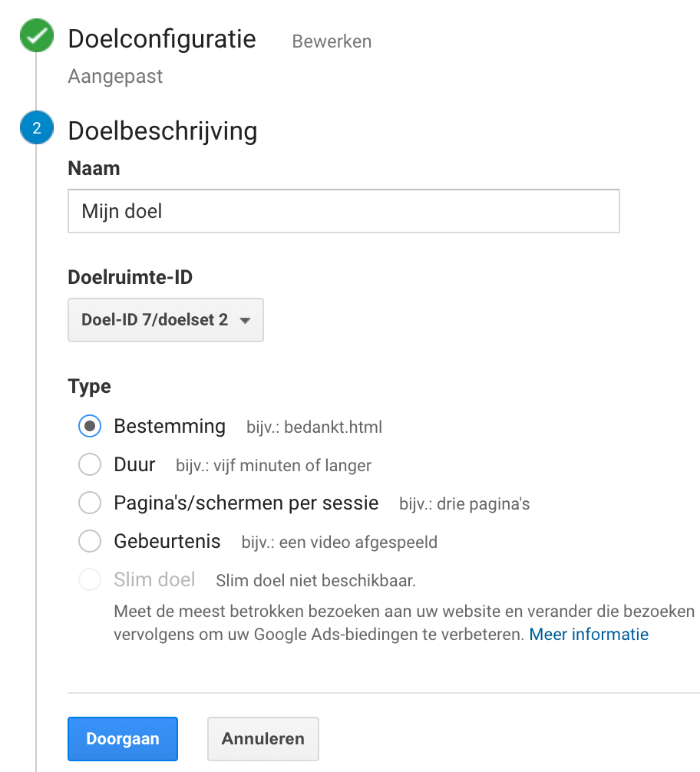Choose the Duur goal type
The width and height of the screenshot is (700, 772).
(90, 464)
